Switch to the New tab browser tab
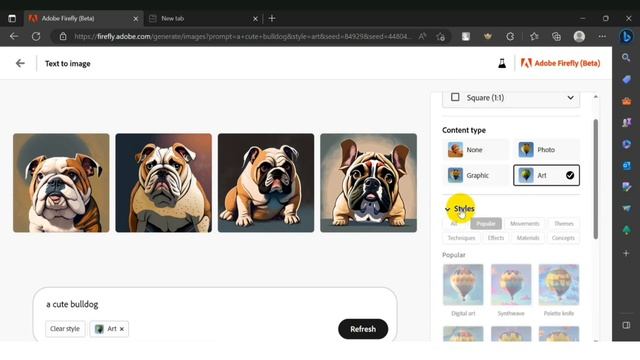The image size is (640, 360). click(x=203, y=18)
